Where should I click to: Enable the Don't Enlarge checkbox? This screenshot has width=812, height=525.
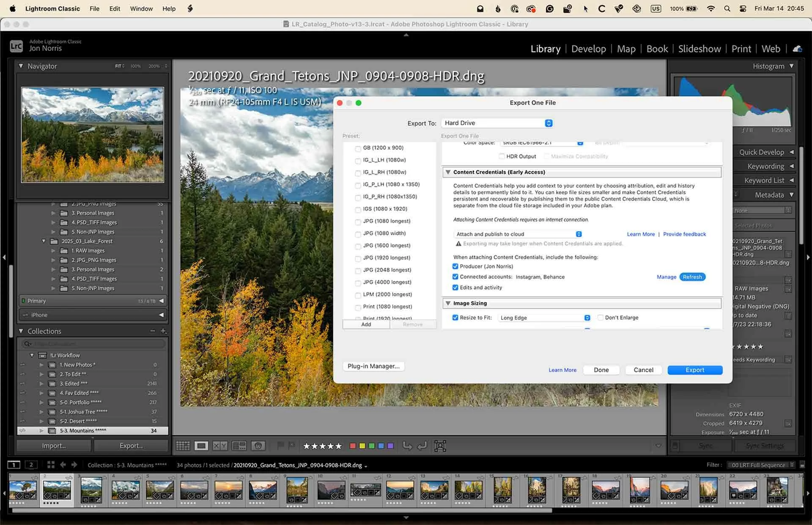coord(600,318)
